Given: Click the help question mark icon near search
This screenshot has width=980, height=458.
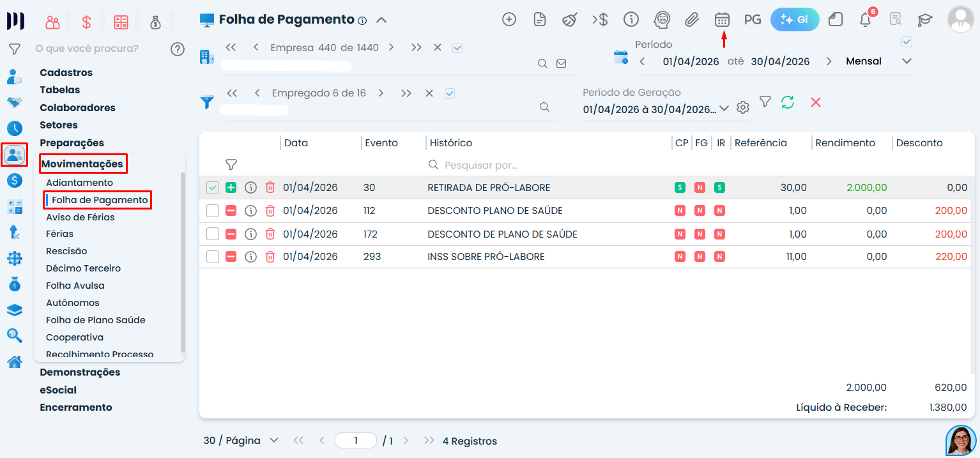Looking at the screenshot, I should point(178,49).
